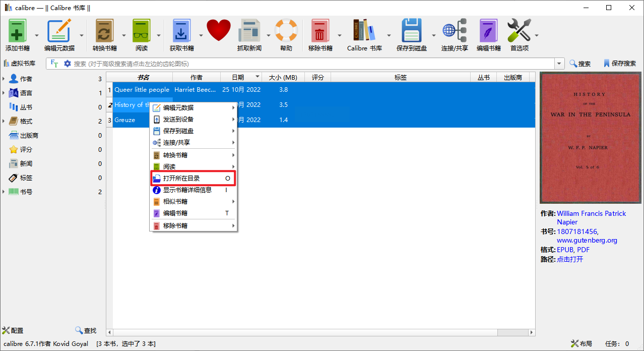Screen dimensions: 644x351
Task: Click the Read (阅读) glasses icon
Action: click(x=142, y=31)
